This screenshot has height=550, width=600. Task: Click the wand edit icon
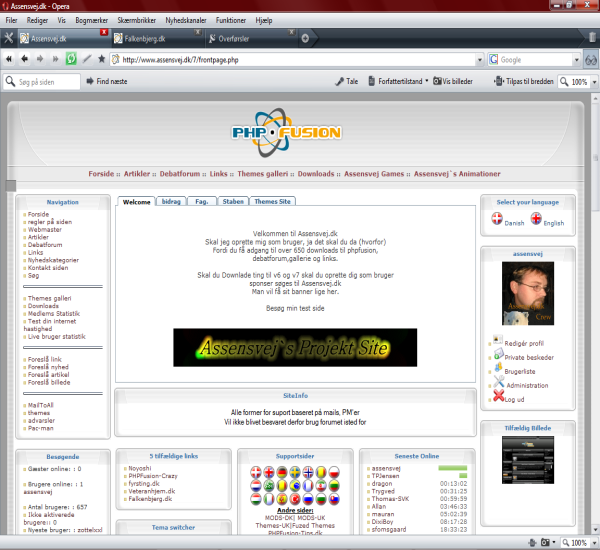pos(87,59)
